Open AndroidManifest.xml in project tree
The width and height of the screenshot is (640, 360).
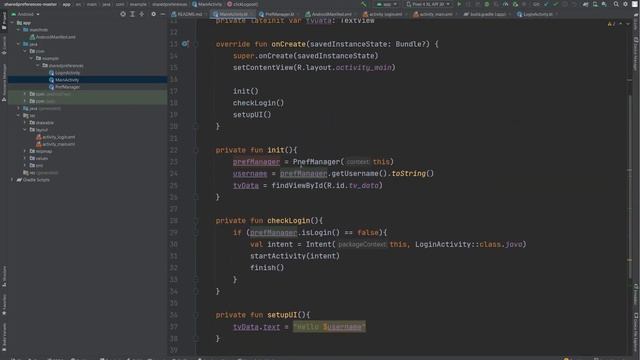click(x=56, y=37)
